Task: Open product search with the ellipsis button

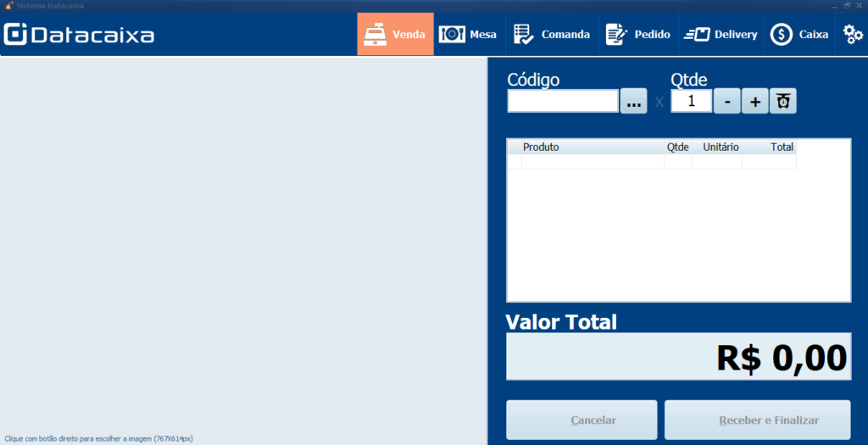Action: click(x=634, y=101)
